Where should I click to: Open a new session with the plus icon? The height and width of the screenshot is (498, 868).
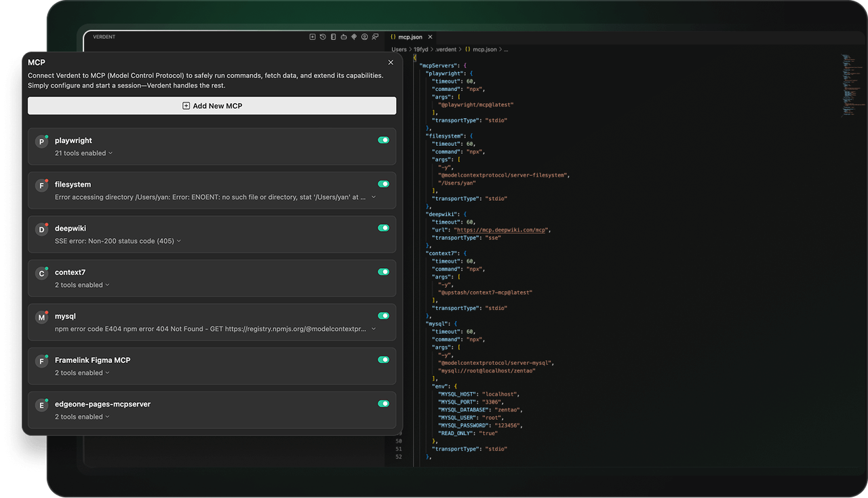point(313,37)
